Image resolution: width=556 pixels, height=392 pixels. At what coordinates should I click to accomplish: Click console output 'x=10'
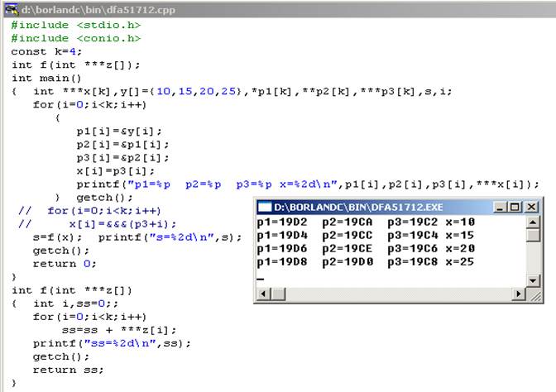[460, 222]
